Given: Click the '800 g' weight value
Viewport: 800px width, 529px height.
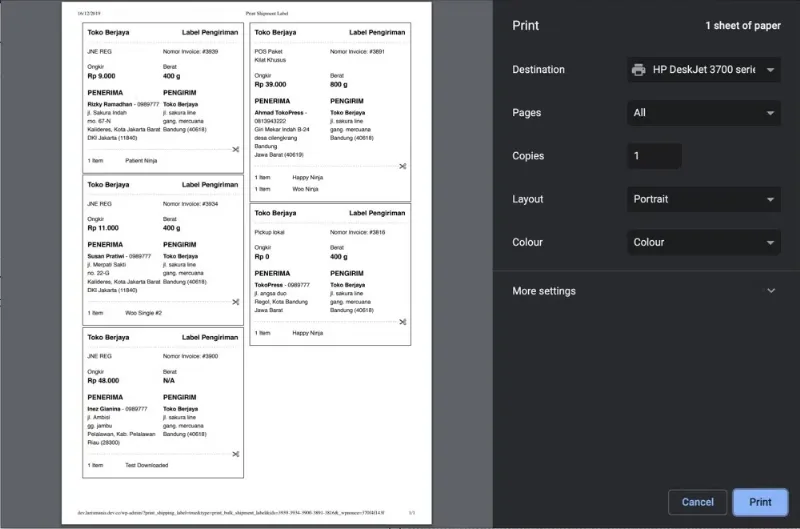Looking at the screenshot, I should click(x=339, y=85).
